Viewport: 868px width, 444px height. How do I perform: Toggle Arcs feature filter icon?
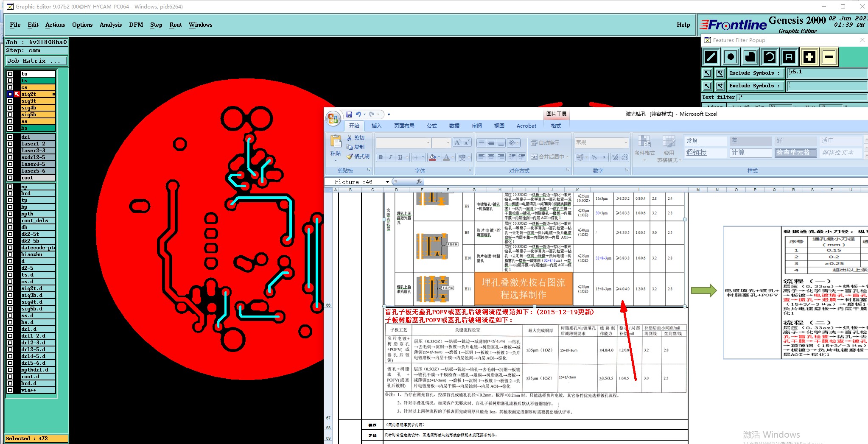click(x=770, y=56)
